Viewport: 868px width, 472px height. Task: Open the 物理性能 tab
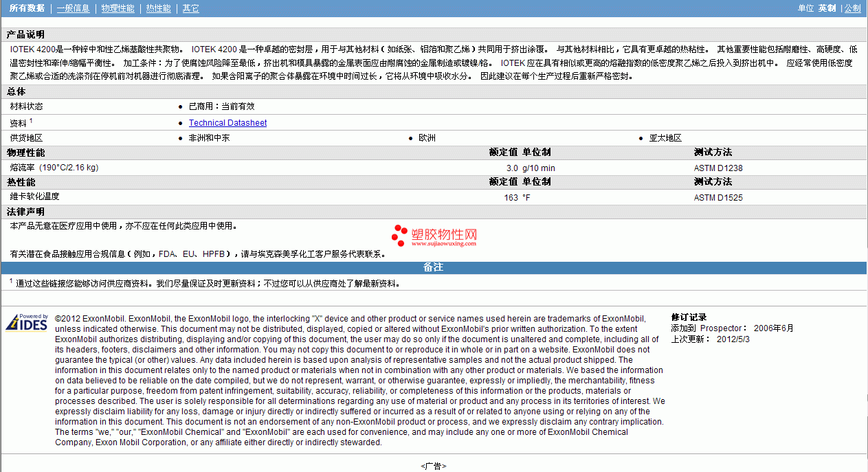click(118, 8)
